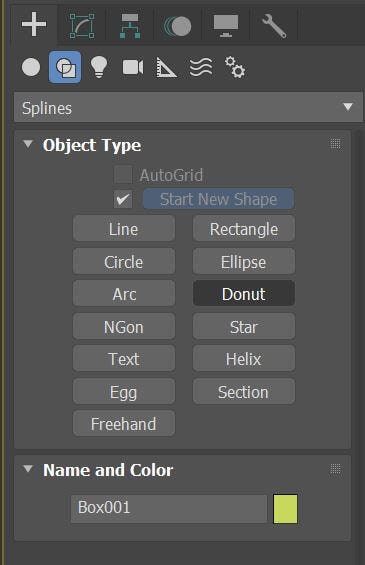Grab the Name and Color rollout grip
The image size is (365, 565).
[335, 469]
